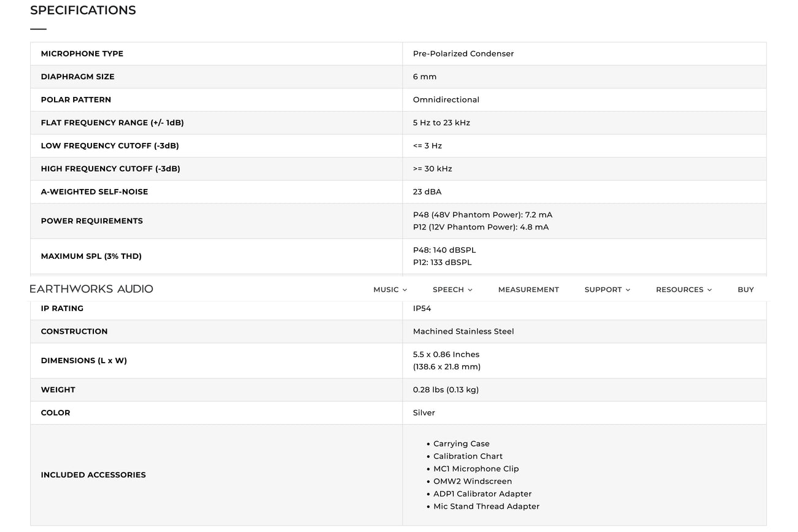Select the POLAR PATTERN specification row
The width and height of the screenshot is (798, 532).
pos(76,99)
